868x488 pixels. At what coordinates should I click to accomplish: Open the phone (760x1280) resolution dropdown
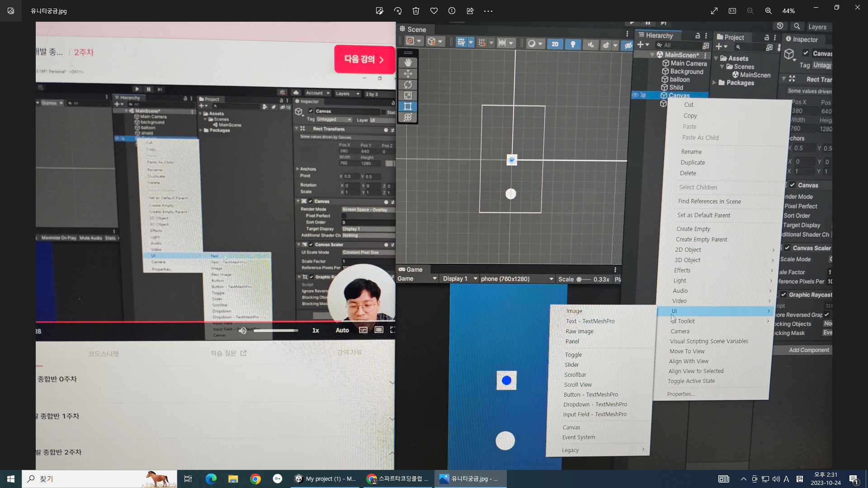tap(517, 279)
